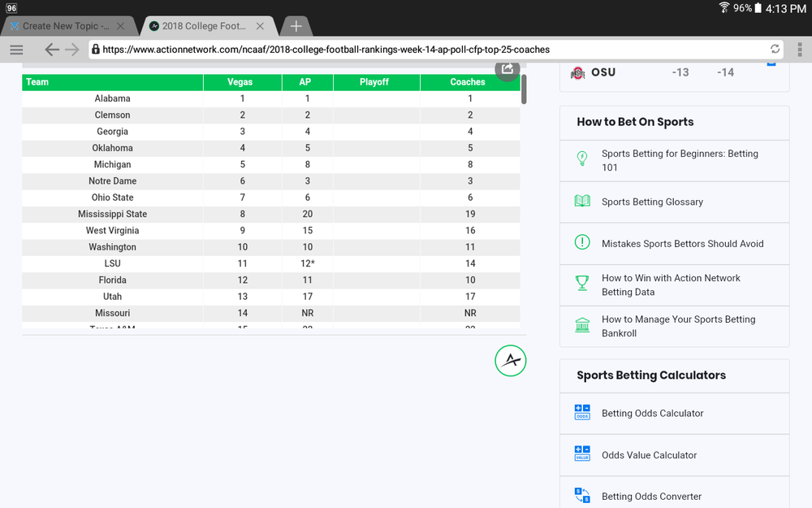Open How to Manage Your Bankroll link
This screenshot has height=508, width=812.
(x=678, y=327)
